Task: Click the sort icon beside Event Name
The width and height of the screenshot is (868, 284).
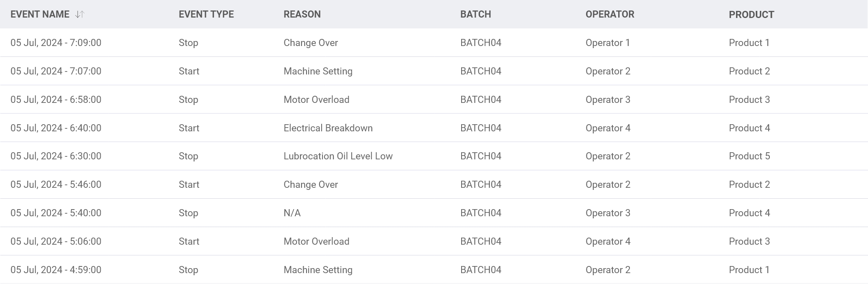Action: pos(79,14)
